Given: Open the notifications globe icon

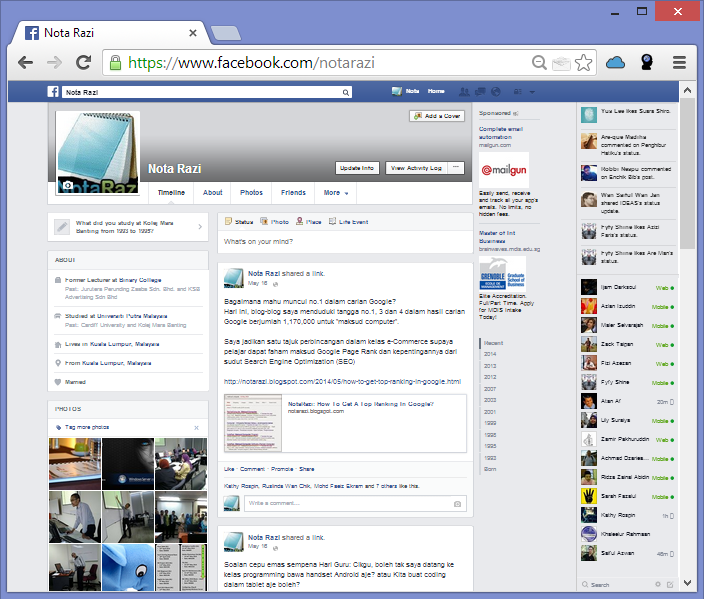Looking at the screenshot, I should click(x=496, y=92).
